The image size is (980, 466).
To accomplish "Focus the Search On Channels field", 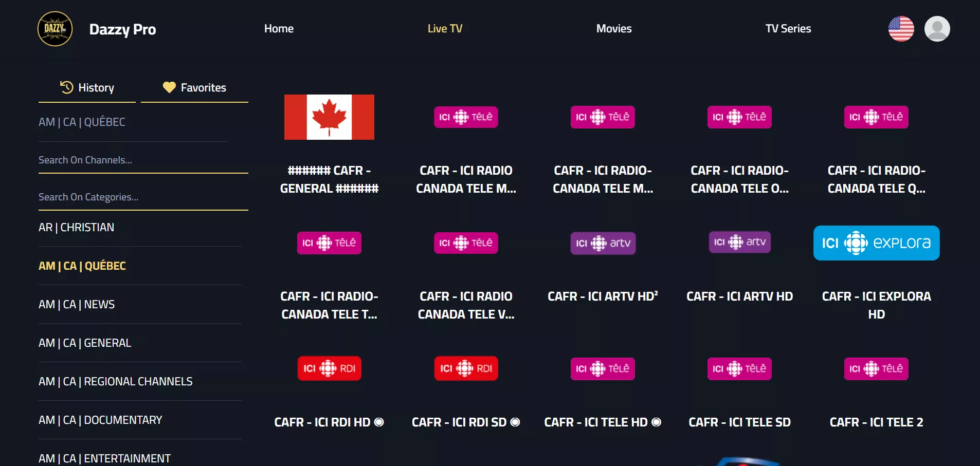I will tap(143, 160).
